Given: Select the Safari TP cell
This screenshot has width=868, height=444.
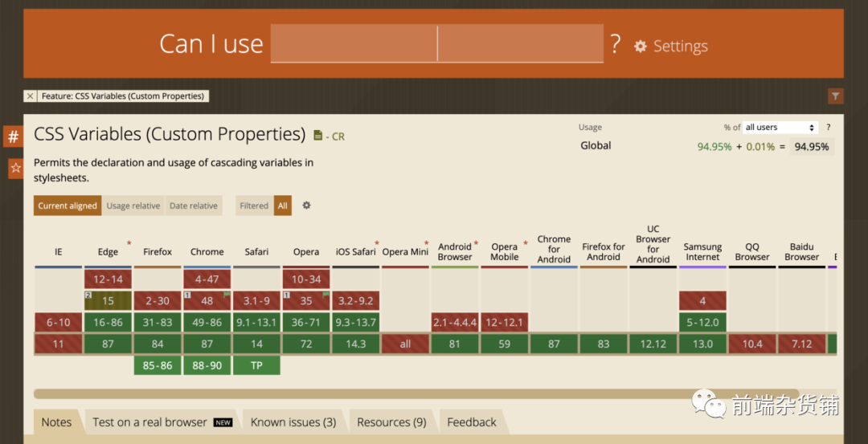Looking at the screenshot, I should pos(257,365).
